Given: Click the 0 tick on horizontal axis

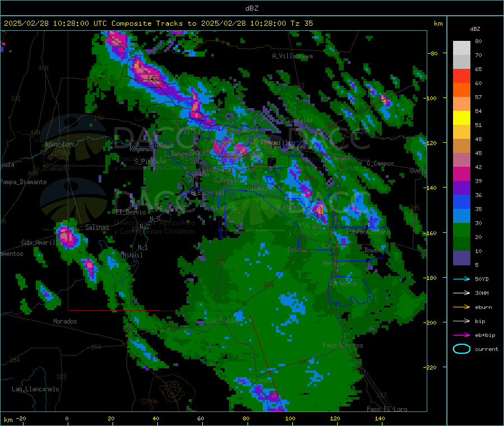Looking at the screenshot, I should [x=67, y=418].
